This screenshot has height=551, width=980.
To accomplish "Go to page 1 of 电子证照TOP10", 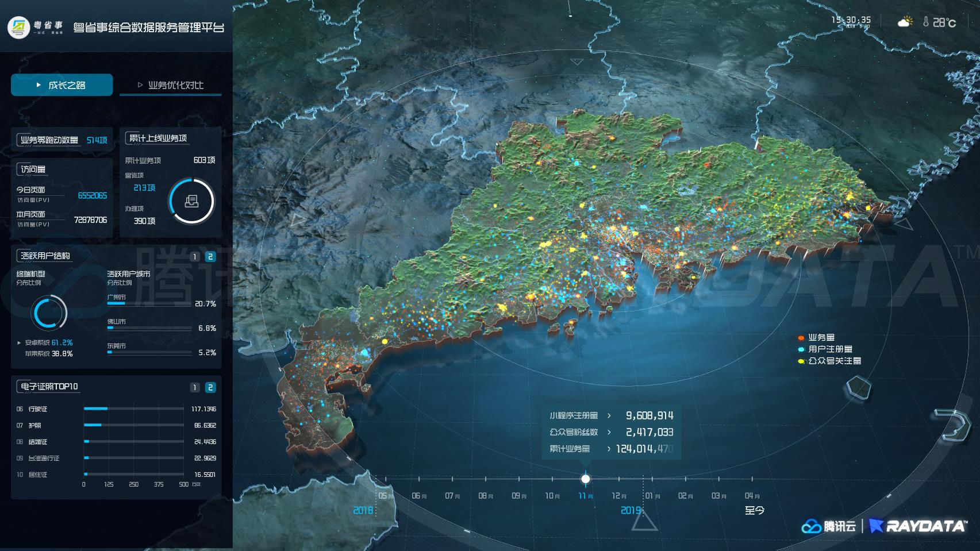I will [x=195, y=387].
